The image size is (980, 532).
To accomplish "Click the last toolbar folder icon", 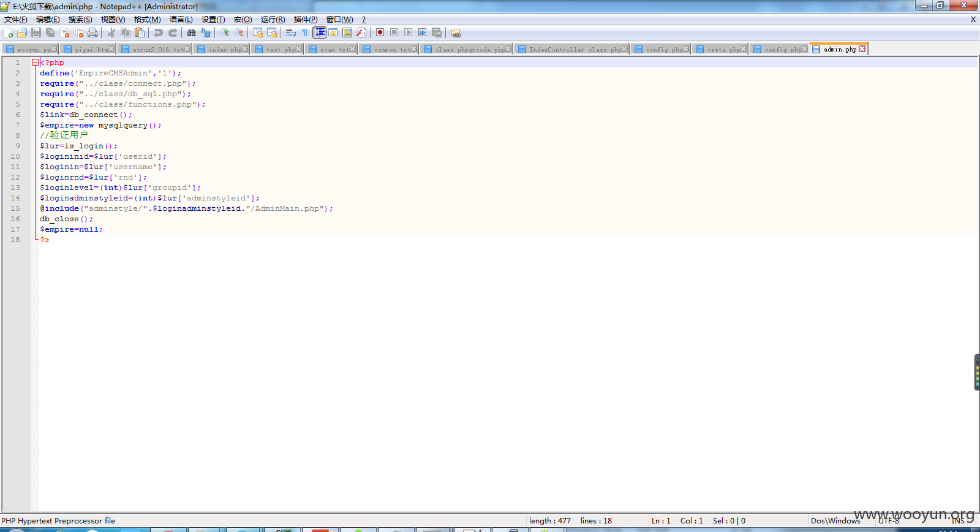I will 456,32.
